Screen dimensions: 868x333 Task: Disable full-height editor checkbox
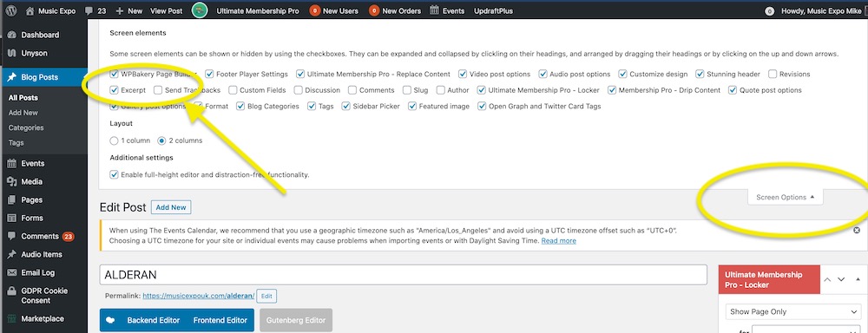[114, 175]
